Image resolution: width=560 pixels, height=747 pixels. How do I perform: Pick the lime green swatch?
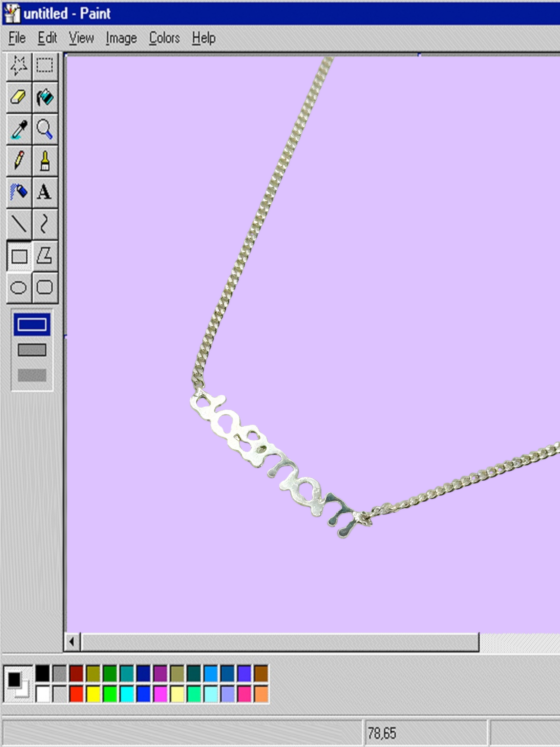coord(110,694)
